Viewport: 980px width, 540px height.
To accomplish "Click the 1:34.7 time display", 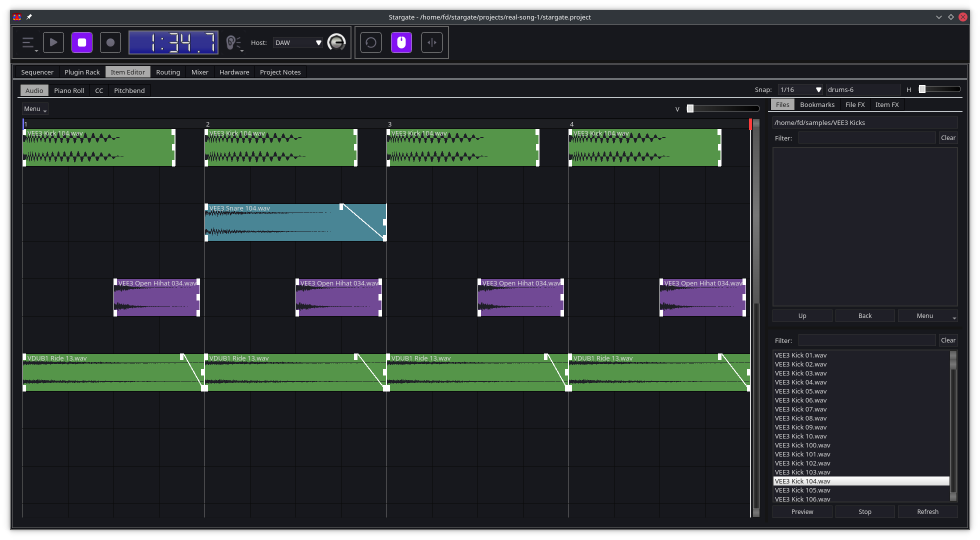I will click(x=173, y=42).
